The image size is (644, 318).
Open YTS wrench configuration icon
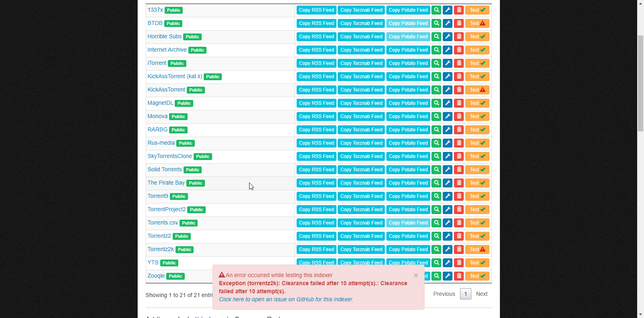(448, 263)
